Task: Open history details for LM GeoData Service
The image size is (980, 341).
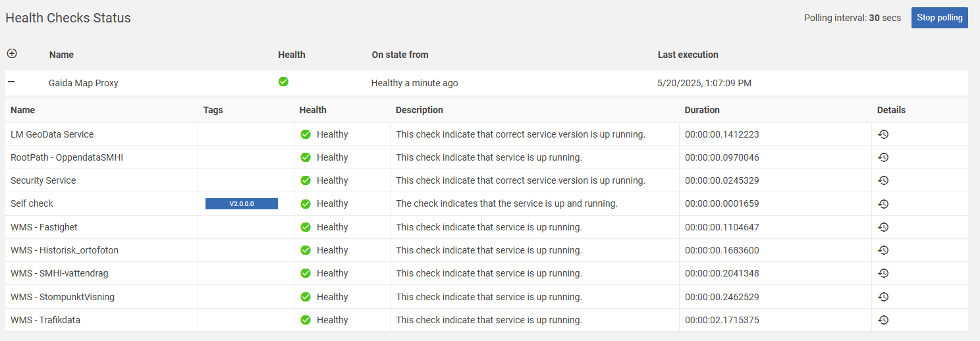Action: 883,134
